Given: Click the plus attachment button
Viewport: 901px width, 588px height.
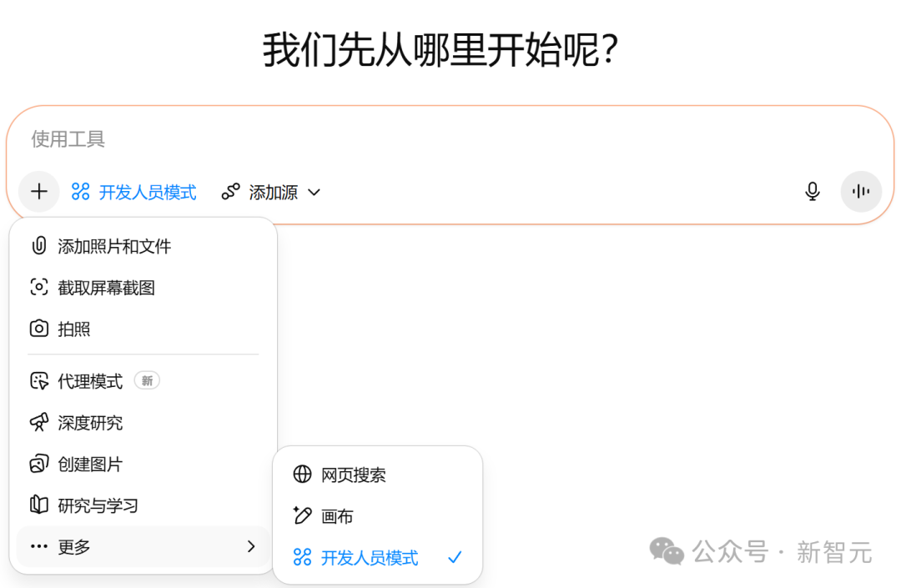Looking at the screenshot, I should (39, 192).
